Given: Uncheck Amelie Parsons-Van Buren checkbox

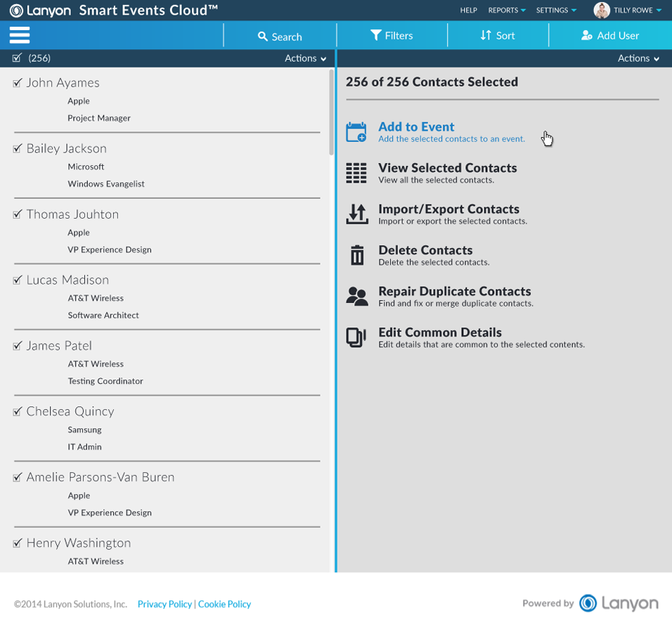Looking at the screenshot, I should 17,477.
